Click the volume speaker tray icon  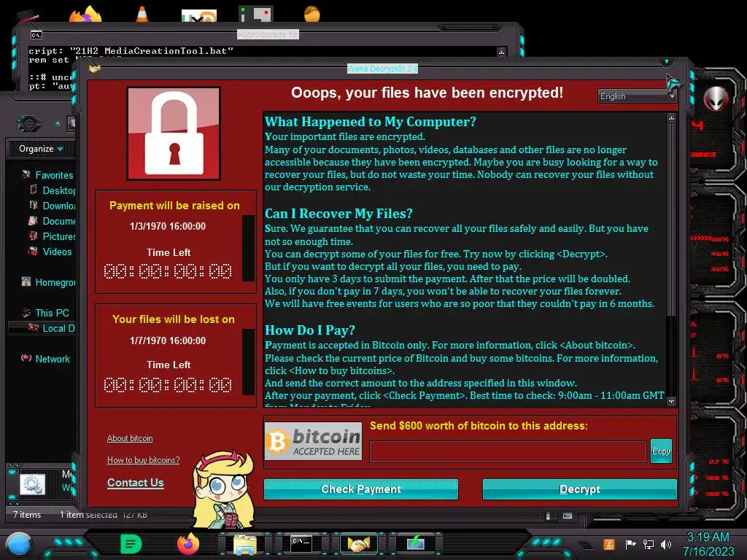click(x=666, y=544)
